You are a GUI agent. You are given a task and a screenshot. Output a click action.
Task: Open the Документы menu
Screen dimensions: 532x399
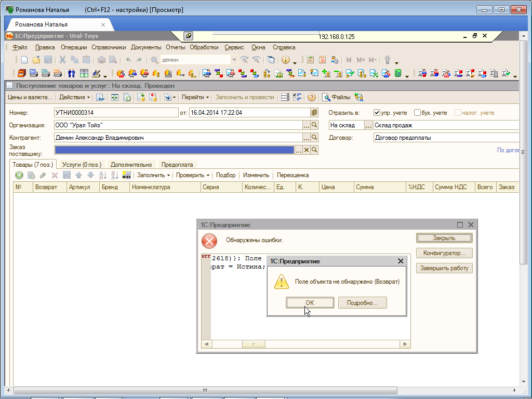pos(146,47)
